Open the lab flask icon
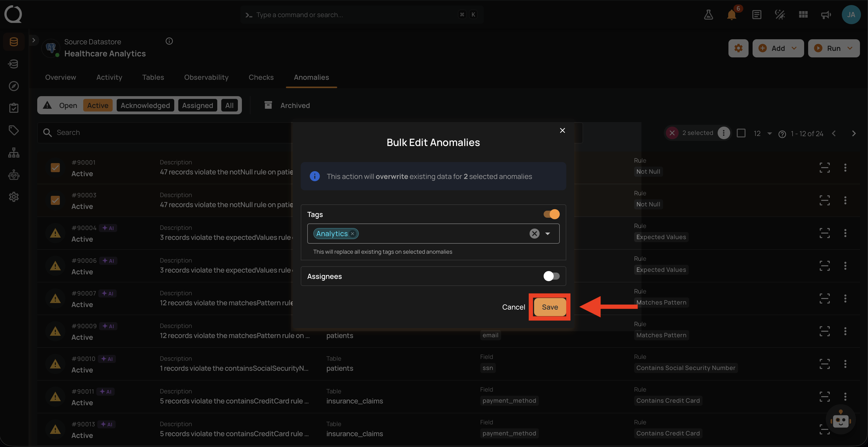 708,15
